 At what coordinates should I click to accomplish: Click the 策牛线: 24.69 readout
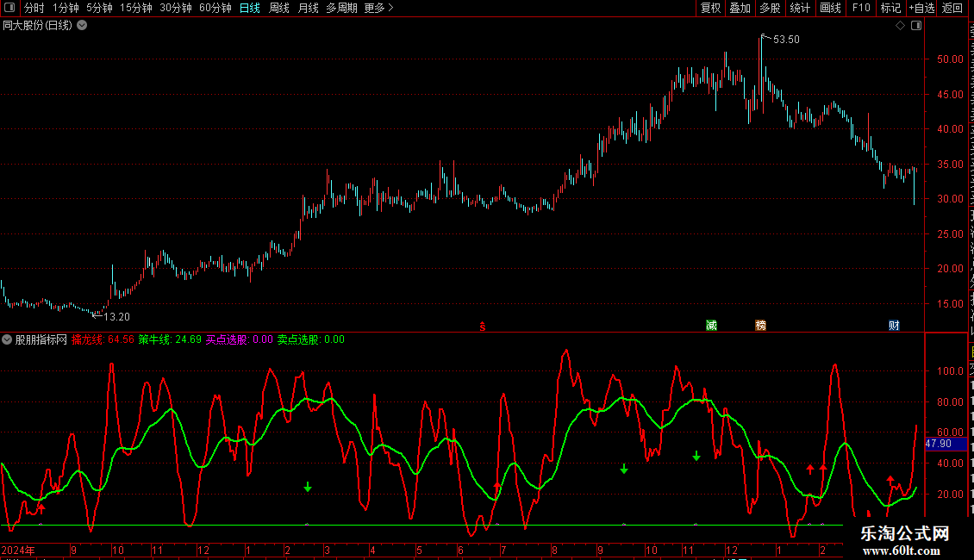tap(170, 339)
